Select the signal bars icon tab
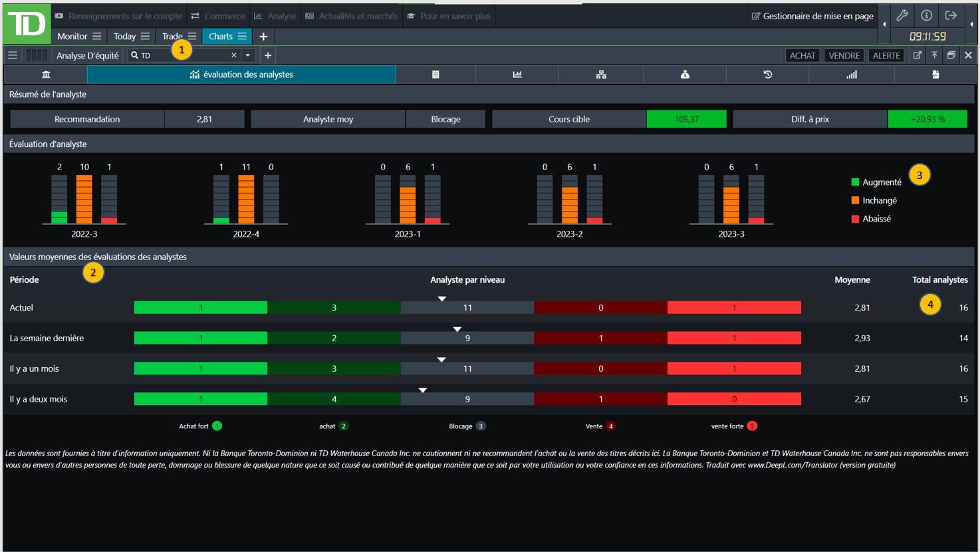The width and height of the screenshot is (980, 552). pos(851,74)
